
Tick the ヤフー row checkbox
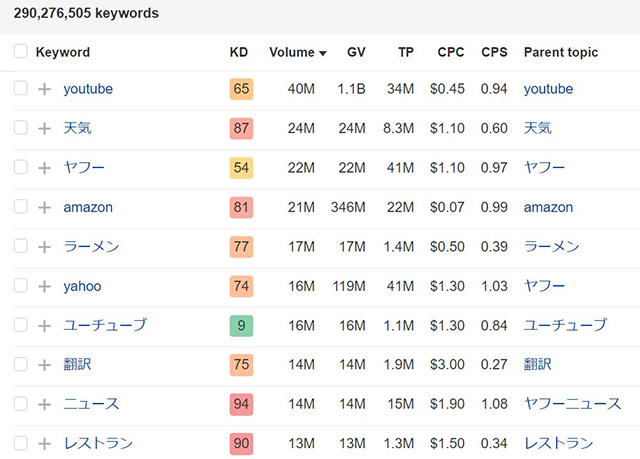pyautogui.click(x=21, y=167)
